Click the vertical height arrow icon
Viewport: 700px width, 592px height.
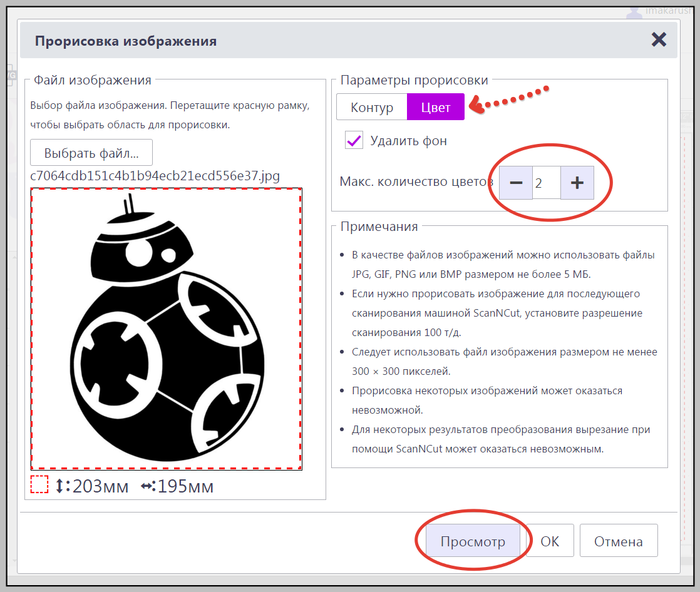click(59, 486)
